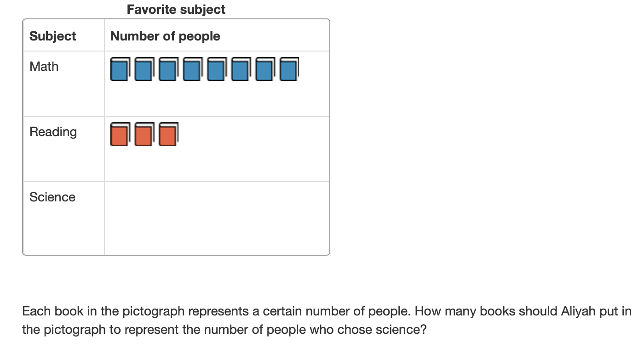Screen dimensions: 644x355
Task: Click the Favorite subject table title
Action: coord(176,10)
